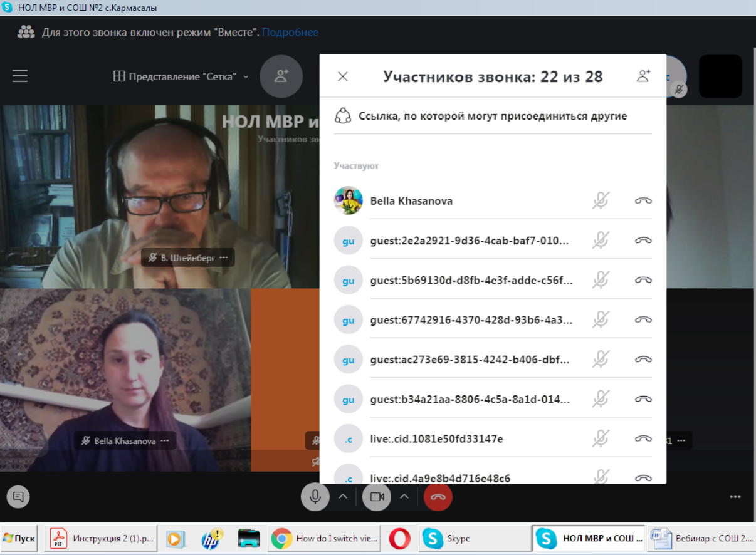The width and height of the screenshot is (756, 555).
Task: Toggle the video camera button
Action: 377,497
